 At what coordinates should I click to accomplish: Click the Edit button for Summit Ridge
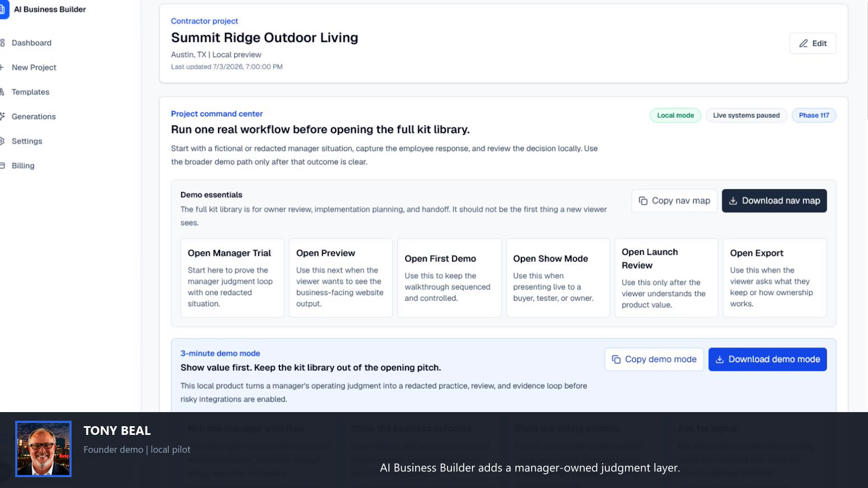pyautogui.click(x=813, y=43)
